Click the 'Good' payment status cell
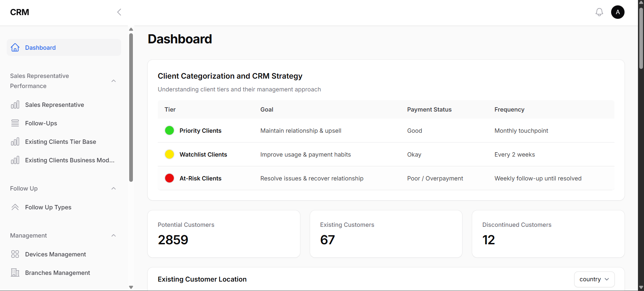This screenshot has width=644, height=291. [414, 130]
